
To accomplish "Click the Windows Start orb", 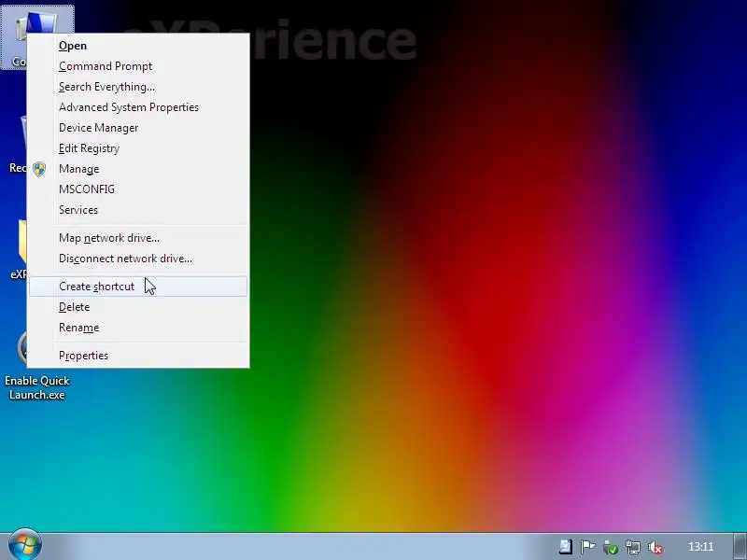I will coord(25,545).
